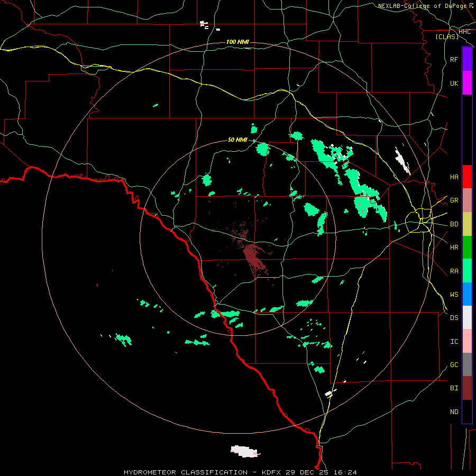
Task: Click the WS blue legend swatch
Action: coord(467,294)
